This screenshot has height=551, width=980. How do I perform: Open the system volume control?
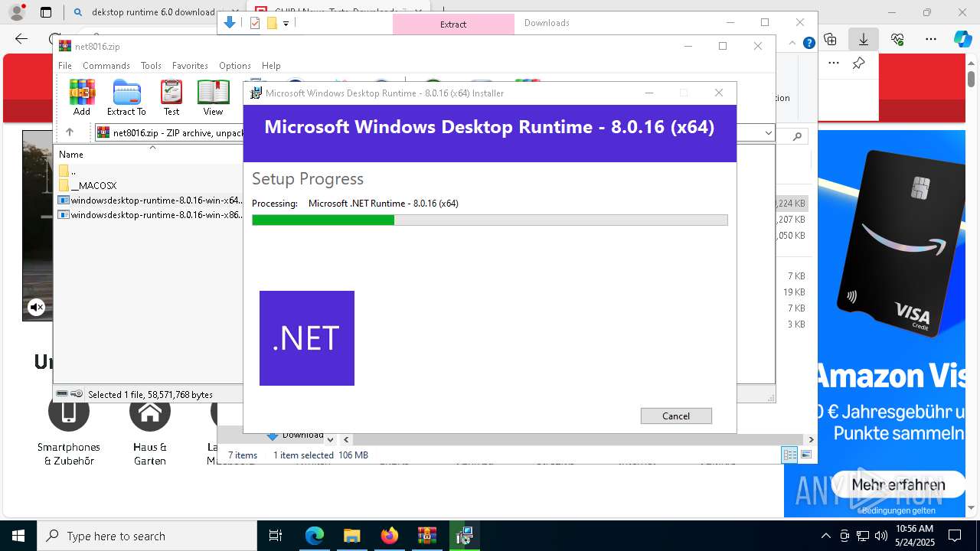(881, 536)
